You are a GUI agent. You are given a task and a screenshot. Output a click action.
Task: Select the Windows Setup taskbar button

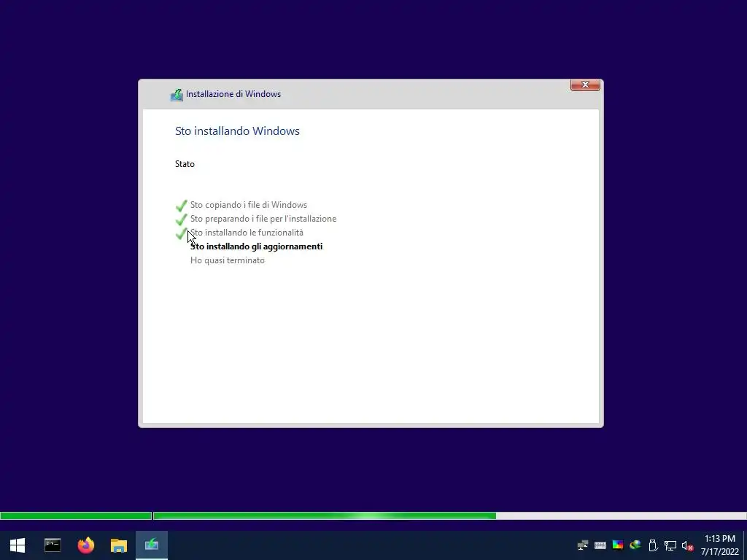click(x=152, y=545)
